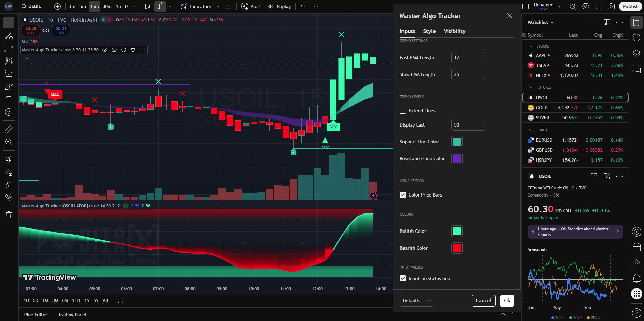Open the Alert creation button
644x321 pixels.
(x=251, y=6)
